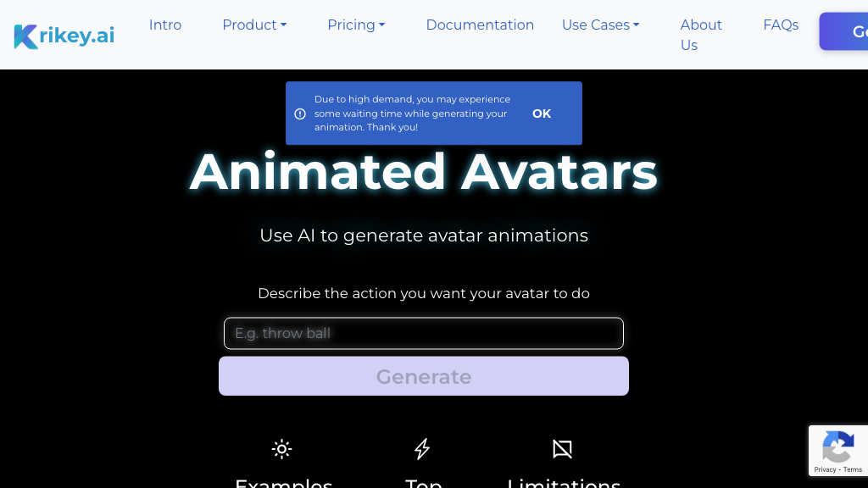The width and height of the screenshot is (868, 488).
Task: Expand the Product dropdown menu
Action: tap(254, 25)
